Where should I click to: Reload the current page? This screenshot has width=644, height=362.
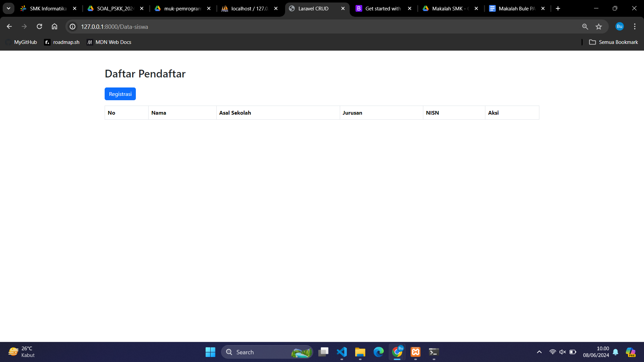pos(39,26)
